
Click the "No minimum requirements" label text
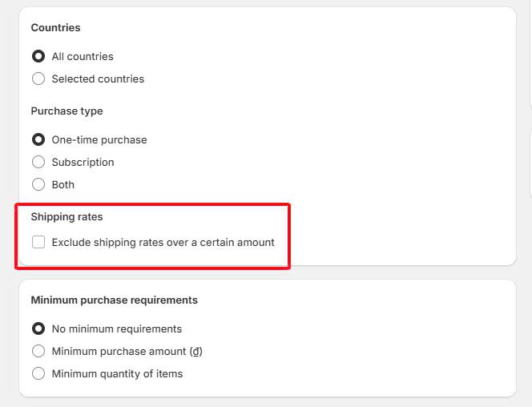[117, 328]
